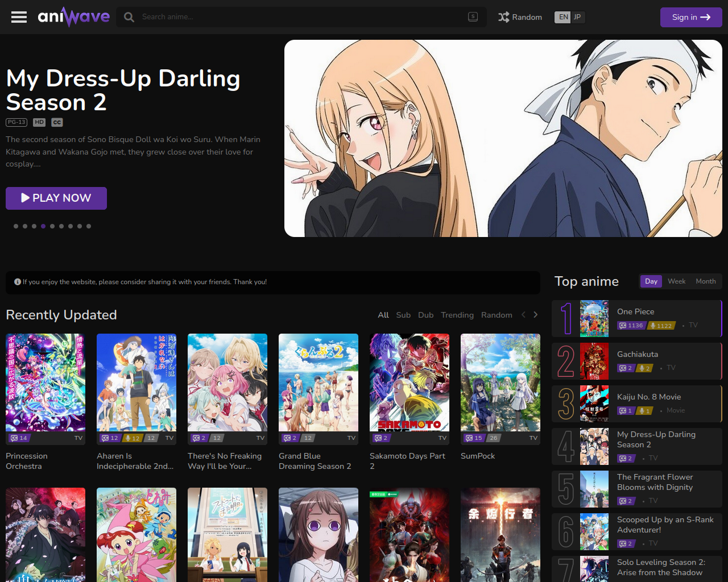Filter Recently Updated by Dub
Image resolution: width=728 pixels, height=582 pixels.
click(426, 315)
